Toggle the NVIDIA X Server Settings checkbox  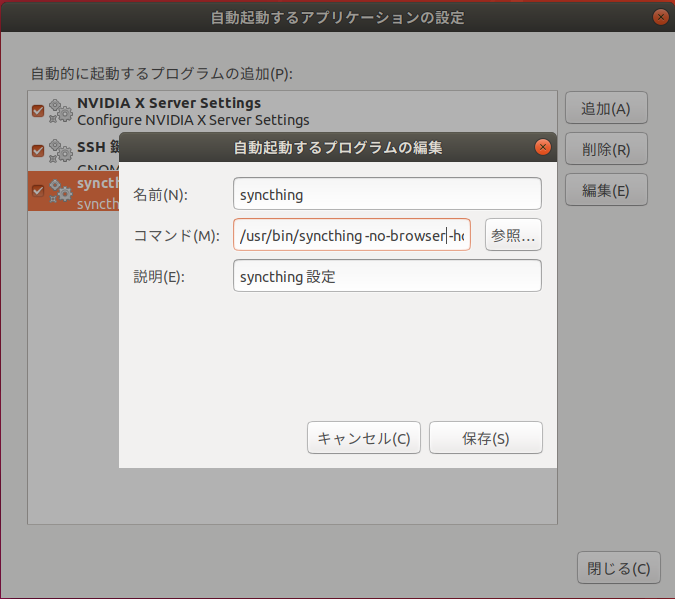tap(38, 111)
